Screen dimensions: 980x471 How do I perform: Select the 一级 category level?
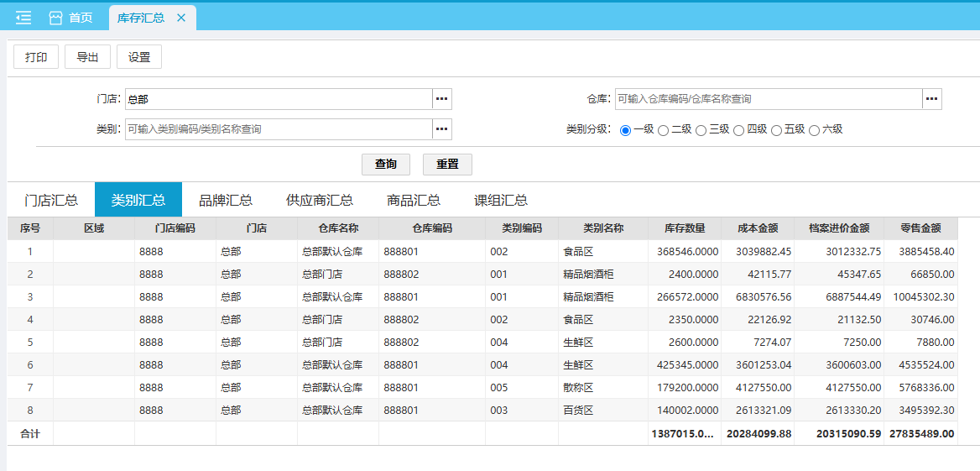click(x=626, y=130)
